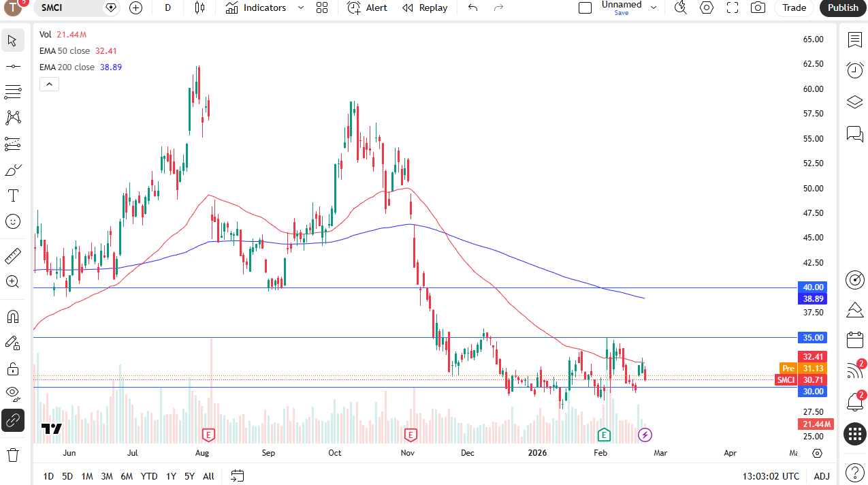The image size is (868, 485).
Task: Open the alerts clock panel
Action: click(855, 69)
